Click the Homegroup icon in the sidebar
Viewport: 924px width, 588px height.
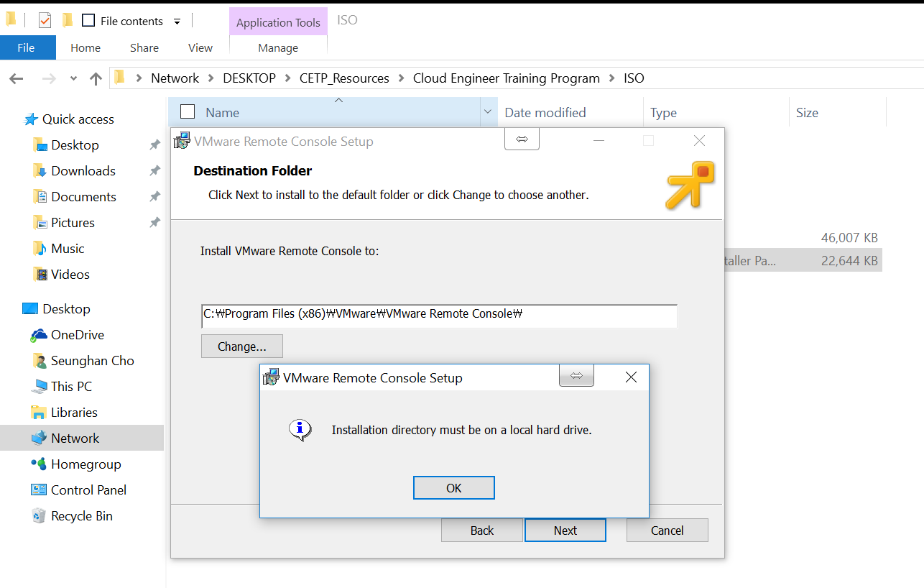39,464
